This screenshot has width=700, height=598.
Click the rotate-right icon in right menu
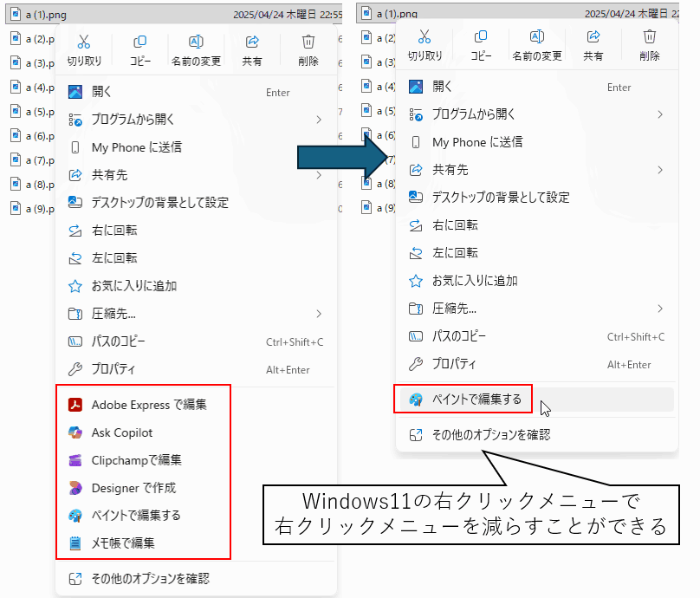click(x=416, y=225)
